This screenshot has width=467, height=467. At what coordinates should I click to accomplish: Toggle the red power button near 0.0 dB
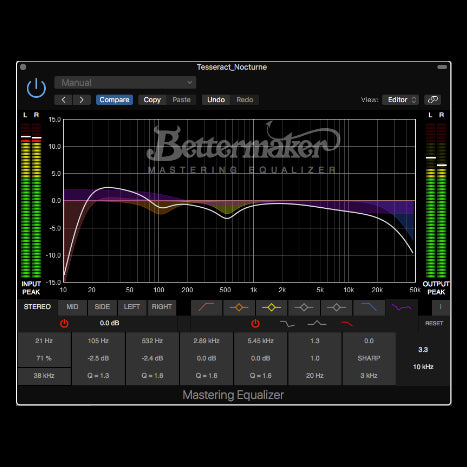pyautogui.click(x=64, y=323)
